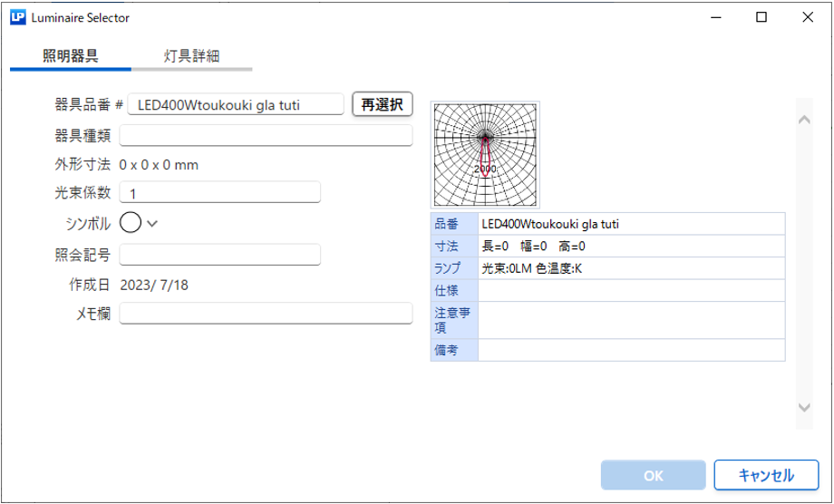Click the scrollbar up arrow
The height and width of the screenshot is (504, 834).
803,120
